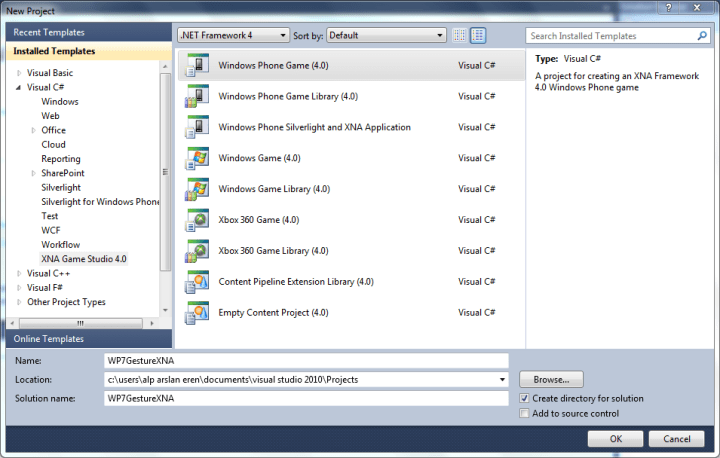Expand the Other Project Types node
This screenshot has width=720, height=458.
pyautogui.click(x=18, y=302)
